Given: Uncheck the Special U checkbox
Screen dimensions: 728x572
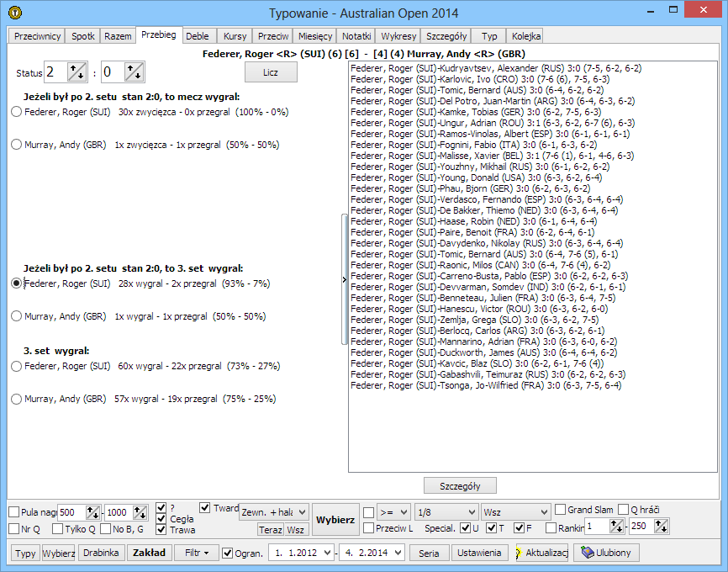Looking at the screenshot, I should [465, 528].
